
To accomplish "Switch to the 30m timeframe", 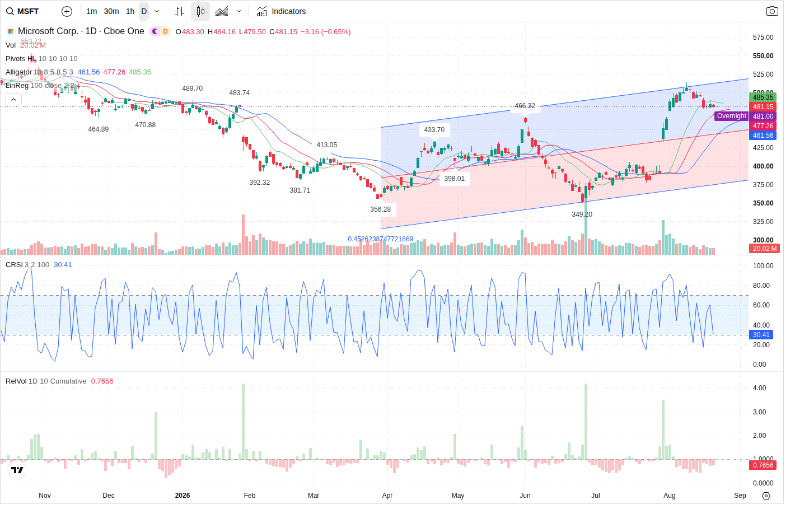I will click(x=111, y=11).
